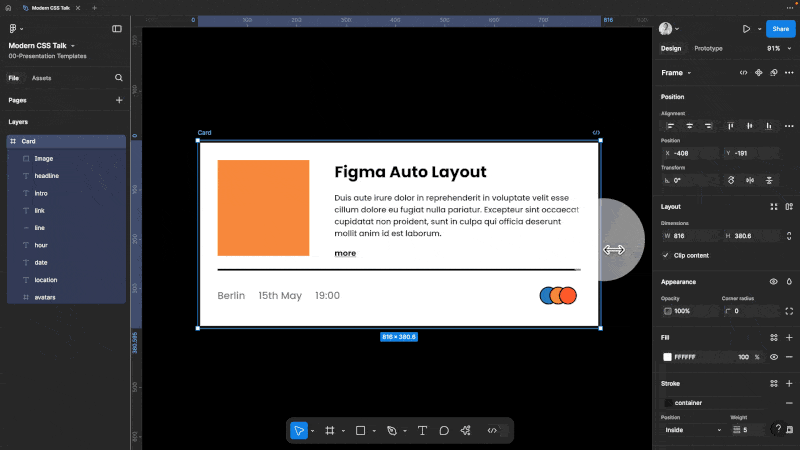Align bottom in Alignment section

(x=768, y=126)
